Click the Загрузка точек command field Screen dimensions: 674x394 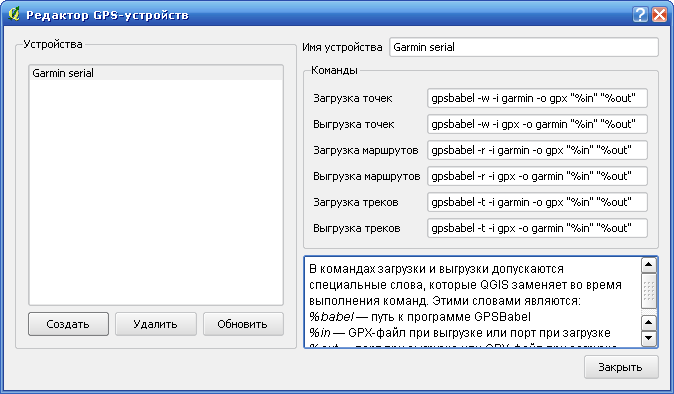pos(537,98)
